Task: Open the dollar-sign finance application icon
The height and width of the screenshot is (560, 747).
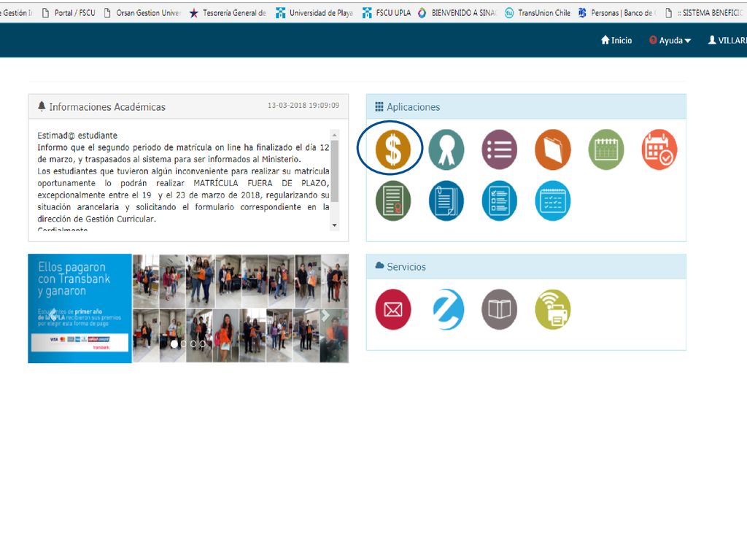Action: click(x=393, y=149)
